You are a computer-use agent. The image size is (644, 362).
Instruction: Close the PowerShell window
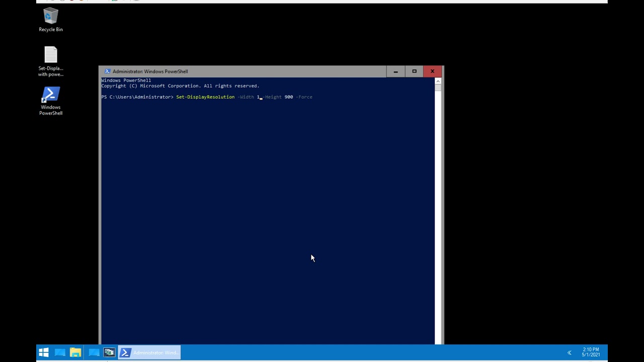(432, 71)
